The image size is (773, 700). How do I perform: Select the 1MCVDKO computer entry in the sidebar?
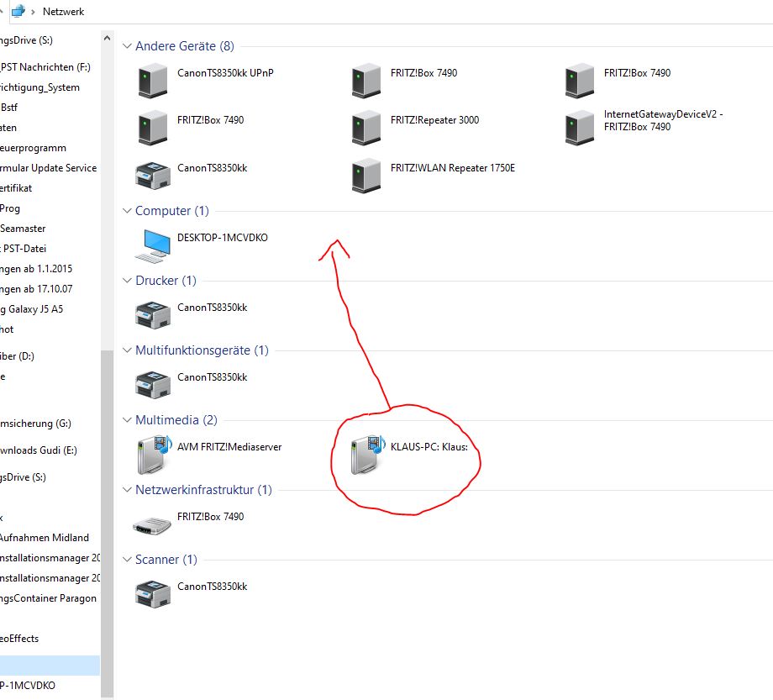[x=28, y=686]
